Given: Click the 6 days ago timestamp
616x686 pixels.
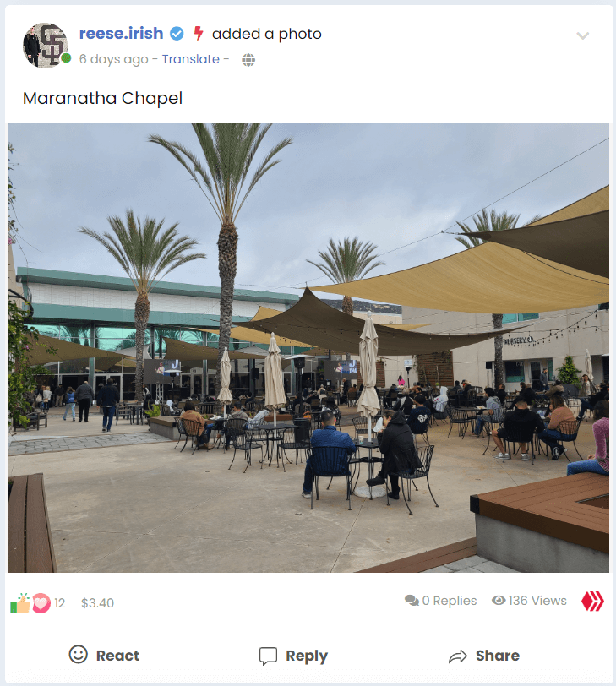Looking at the screenshot, I should click(x=114, y=59).
